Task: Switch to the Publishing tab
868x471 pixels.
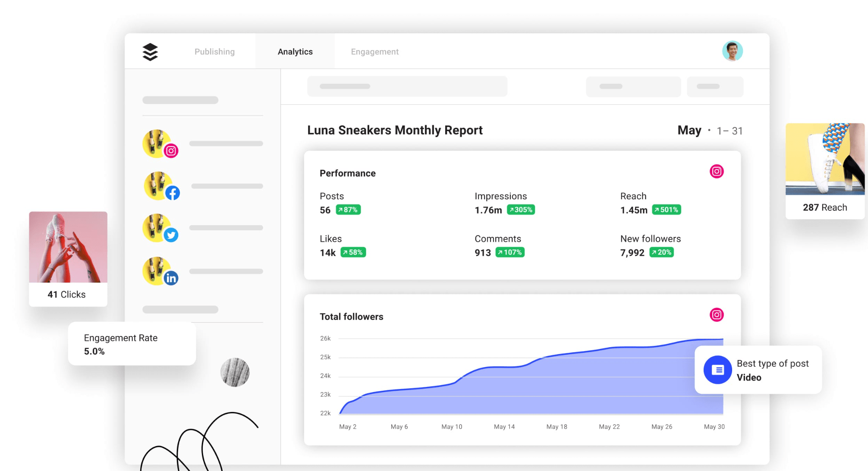Action: [214, 51]
